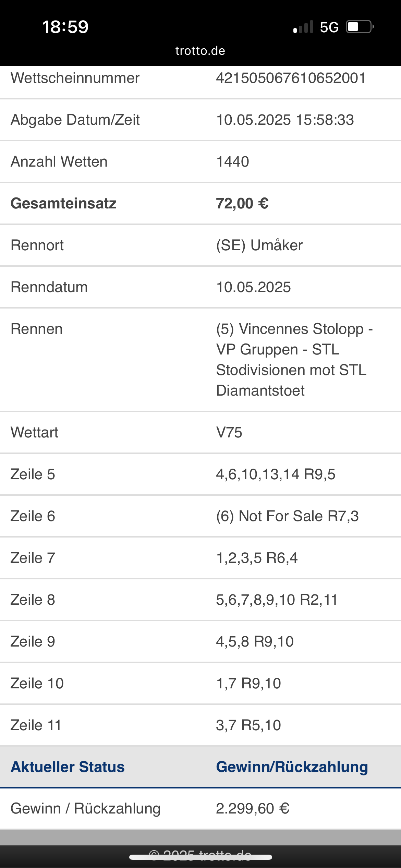Tap the payout amount 2.299,60 €

coord(253,809)
